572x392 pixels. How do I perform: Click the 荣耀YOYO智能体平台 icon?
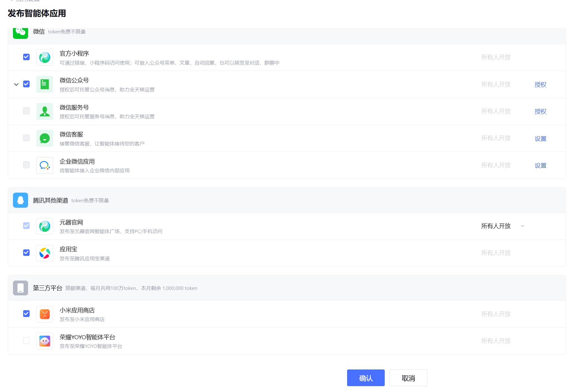click(45, 341)
